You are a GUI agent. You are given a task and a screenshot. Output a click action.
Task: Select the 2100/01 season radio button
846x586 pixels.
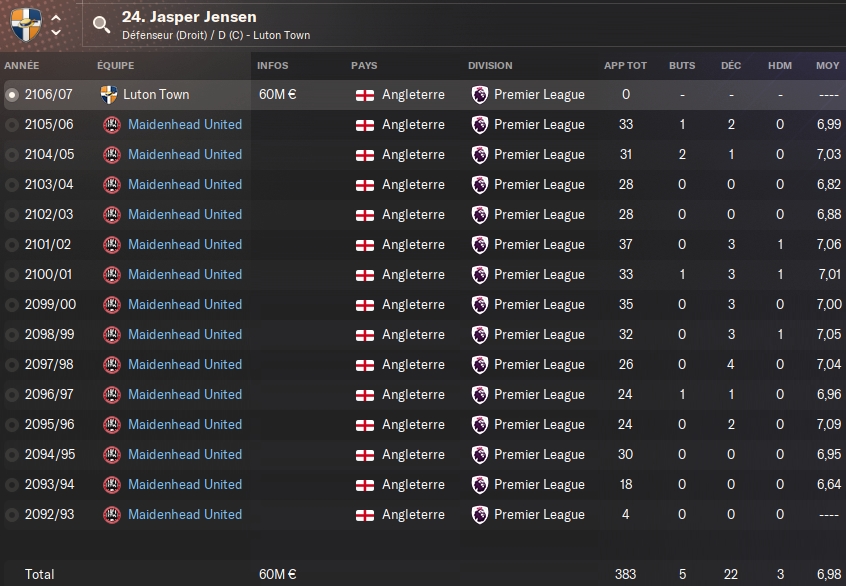coord(11,275)
